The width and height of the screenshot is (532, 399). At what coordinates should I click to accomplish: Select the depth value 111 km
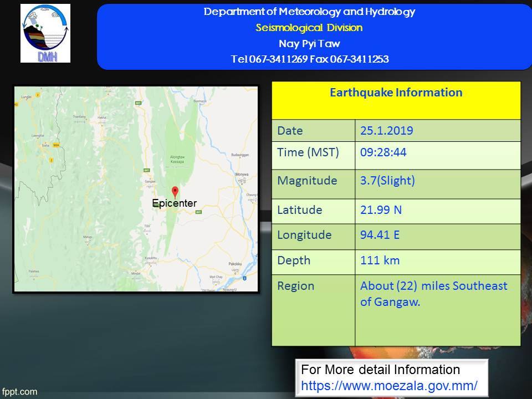(x=380, y=260)
